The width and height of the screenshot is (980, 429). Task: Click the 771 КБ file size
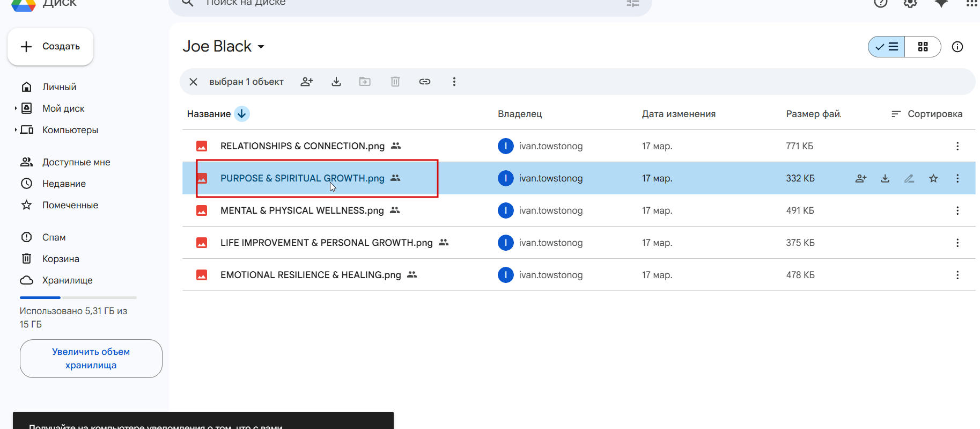coord(800,146)
